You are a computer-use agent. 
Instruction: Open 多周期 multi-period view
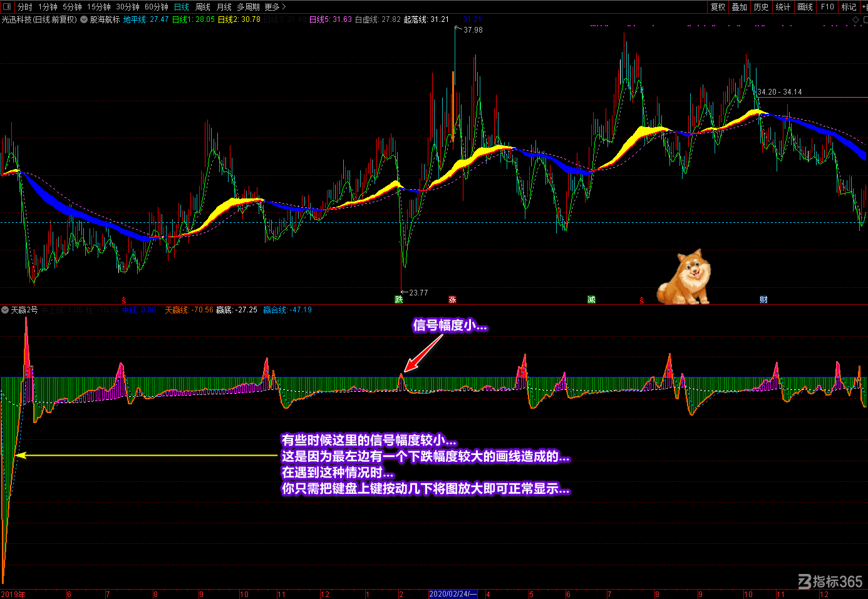click(x=248, y=7)
